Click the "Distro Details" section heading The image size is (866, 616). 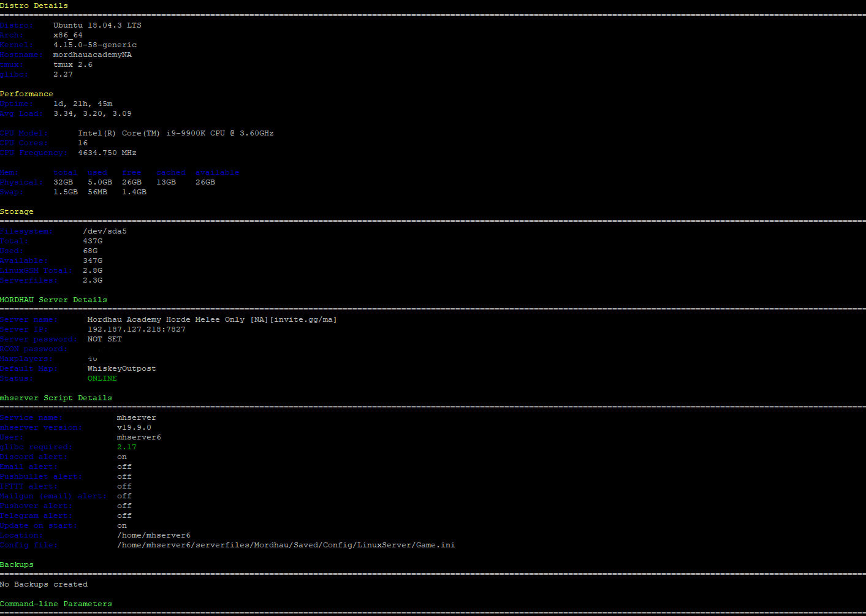[x=34, y=6]
